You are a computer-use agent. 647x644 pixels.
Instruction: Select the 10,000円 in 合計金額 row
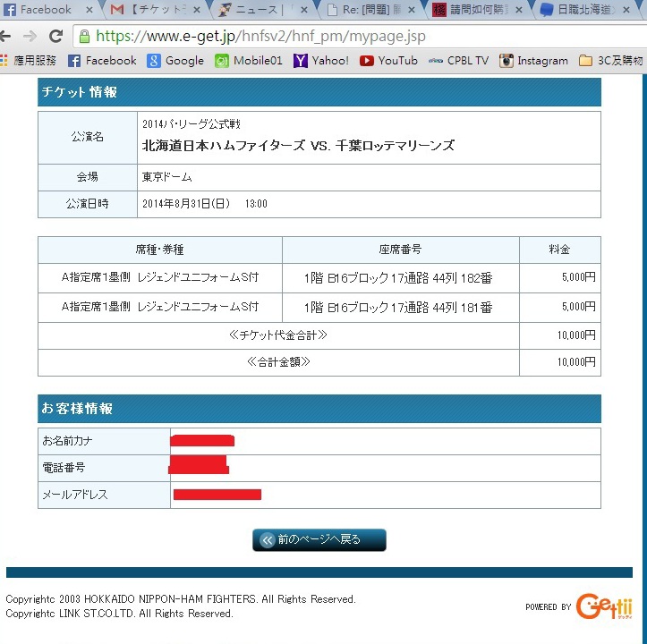[576, 362]
